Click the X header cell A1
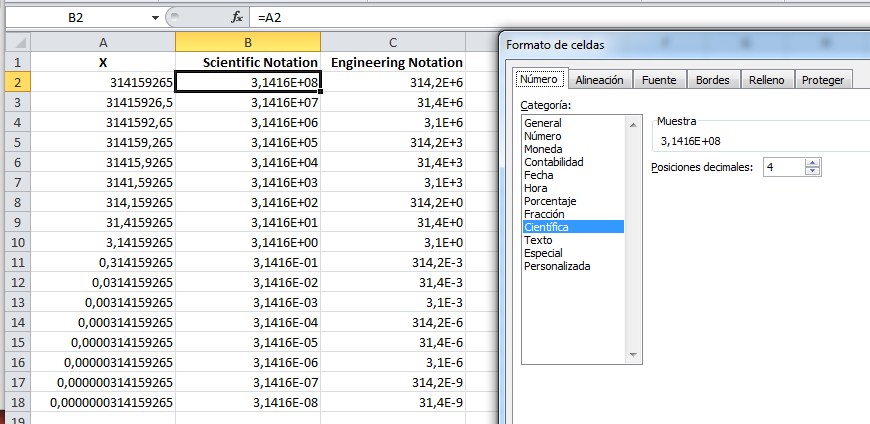 pos(103,63)
